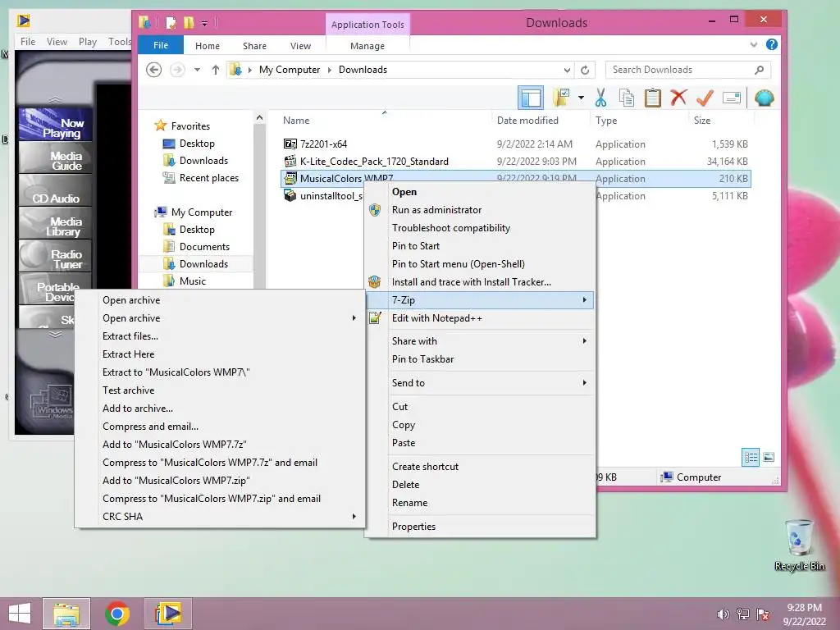840x630 pixels.
Task: Expand the address bar history dropdown
Action: click(567, 71)
